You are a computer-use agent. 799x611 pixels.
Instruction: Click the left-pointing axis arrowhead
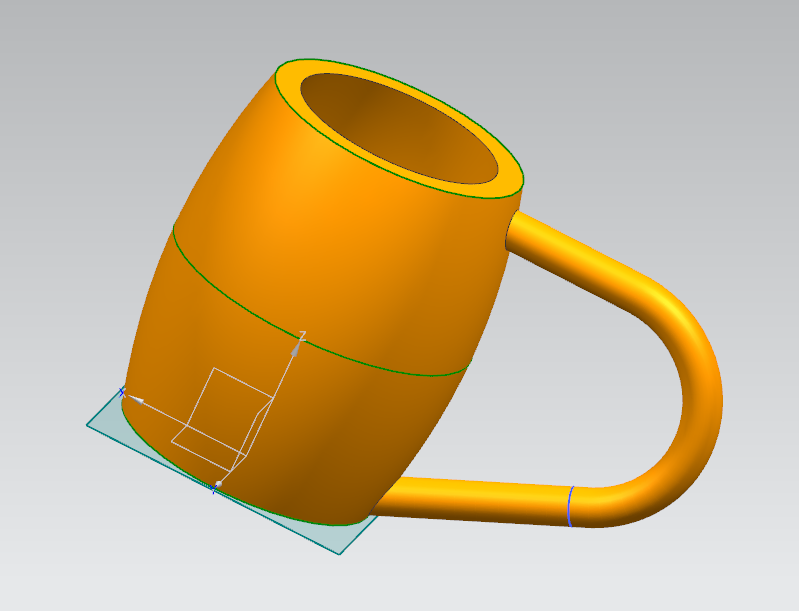(137, 400)
